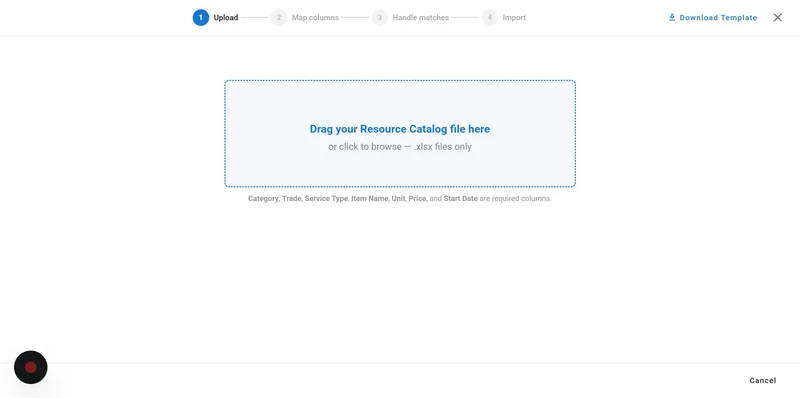This screenshot has height=398, width=800.
Task: Click the step 4 Import circle
Action: pos(489,17)
